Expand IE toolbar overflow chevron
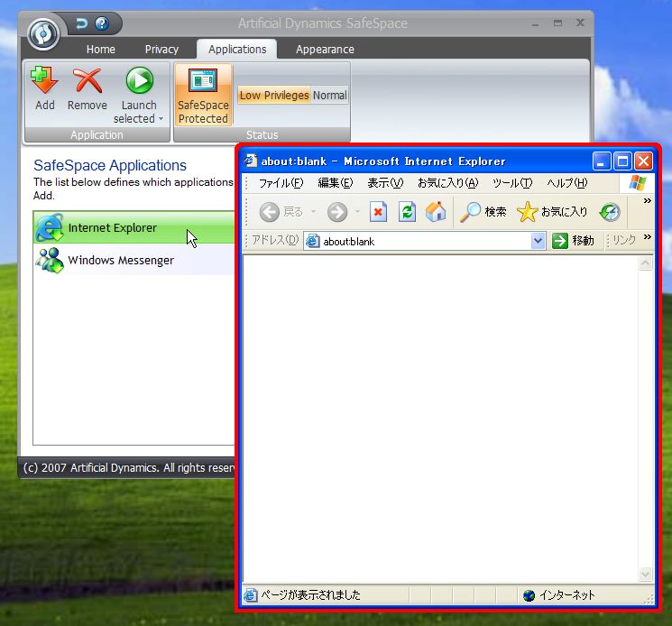 647,200
